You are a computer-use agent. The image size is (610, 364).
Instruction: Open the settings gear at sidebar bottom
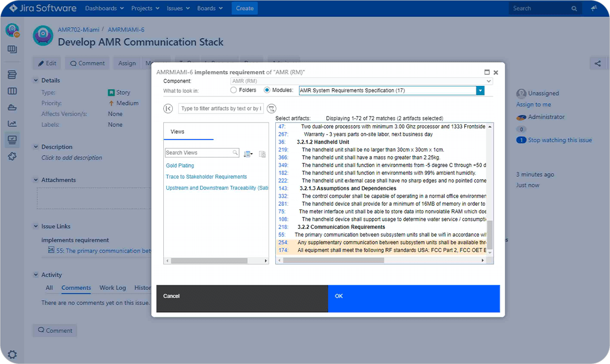coord(12,354)
